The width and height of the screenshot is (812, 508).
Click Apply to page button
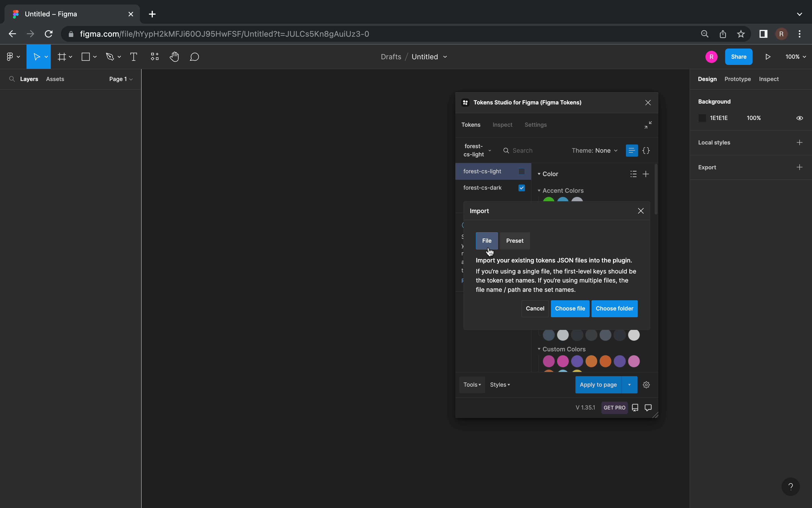[x=598, y=385]
